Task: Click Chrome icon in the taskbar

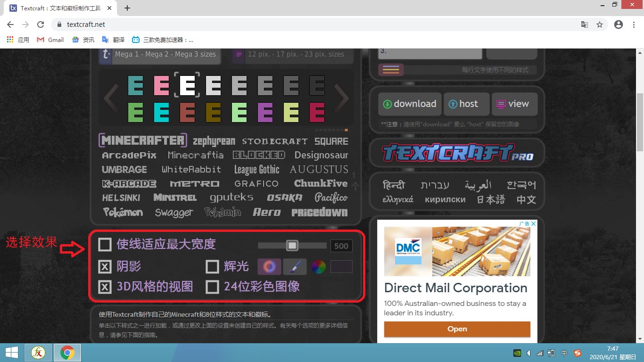Action: [67, 353]
